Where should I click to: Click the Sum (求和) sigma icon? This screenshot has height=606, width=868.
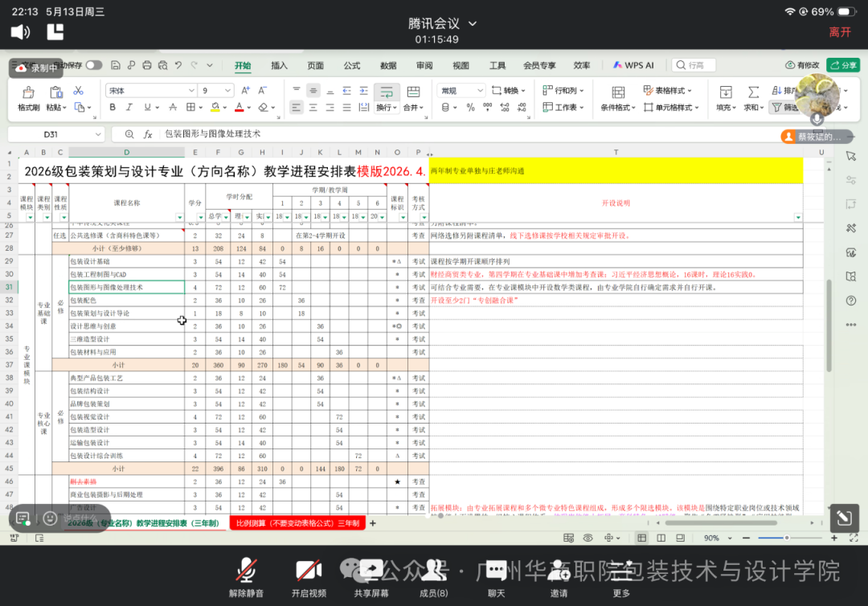click(753, 92)
